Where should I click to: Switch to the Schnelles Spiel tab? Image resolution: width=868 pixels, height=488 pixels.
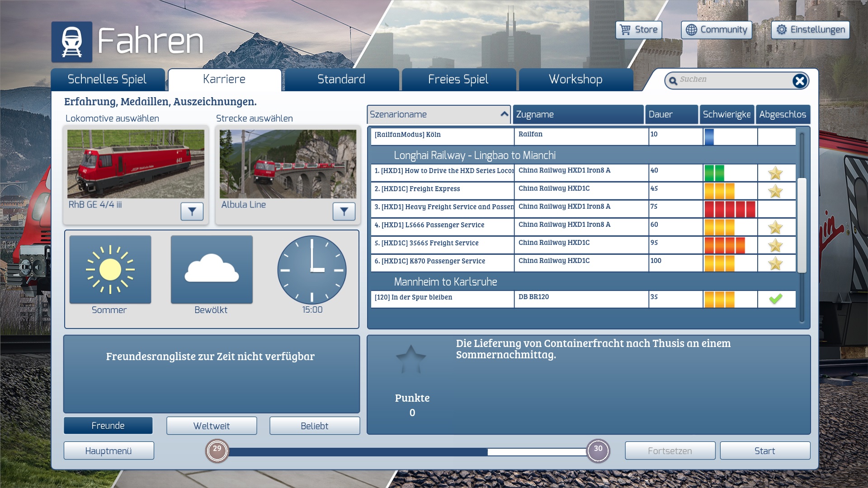[x=107, y=80]
